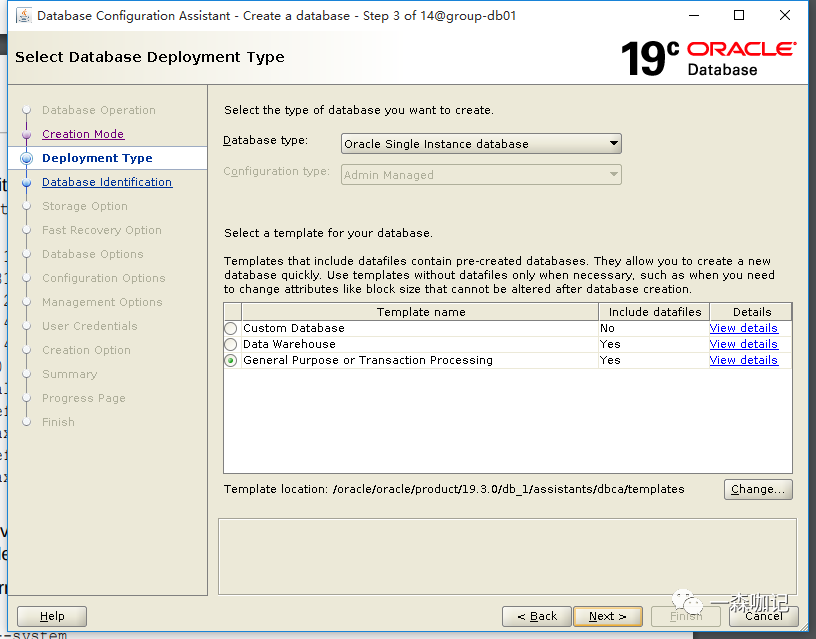Click the Creation Mode step bullet
The width and height of the screenshot is (816, 639).
[x=27, y=134]
